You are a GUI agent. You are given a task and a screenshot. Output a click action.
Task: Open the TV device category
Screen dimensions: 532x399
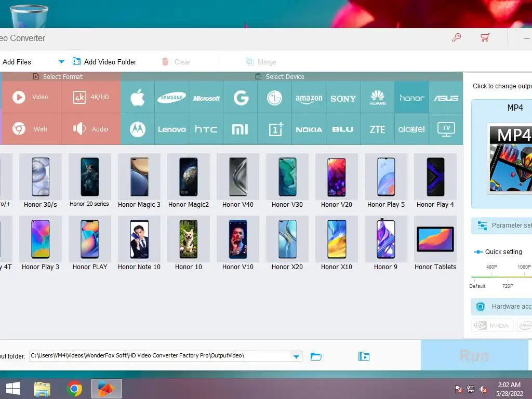click(446, 129)
